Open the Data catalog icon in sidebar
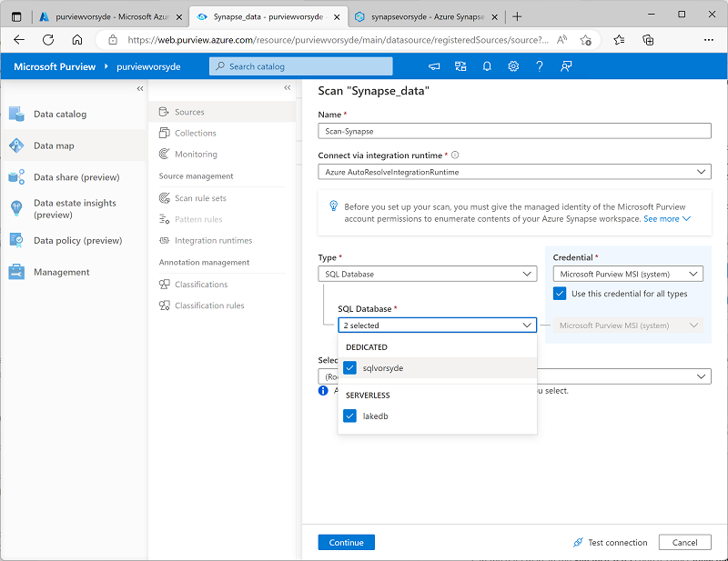Viewport: 728px width, 561px height. [x=16, y=114]
